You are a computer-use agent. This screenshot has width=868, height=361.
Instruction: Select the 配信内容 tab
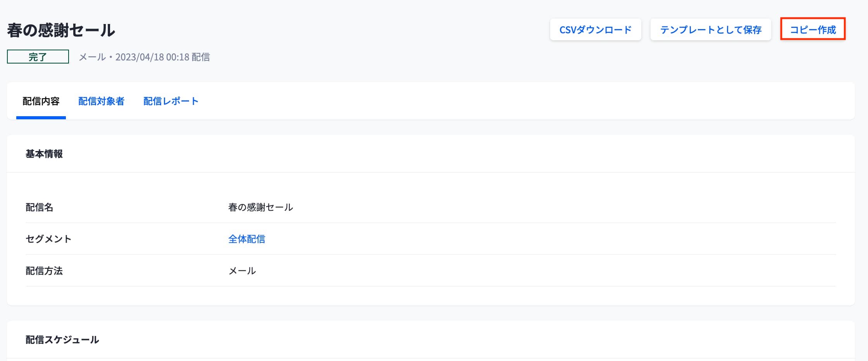point(41,101)
